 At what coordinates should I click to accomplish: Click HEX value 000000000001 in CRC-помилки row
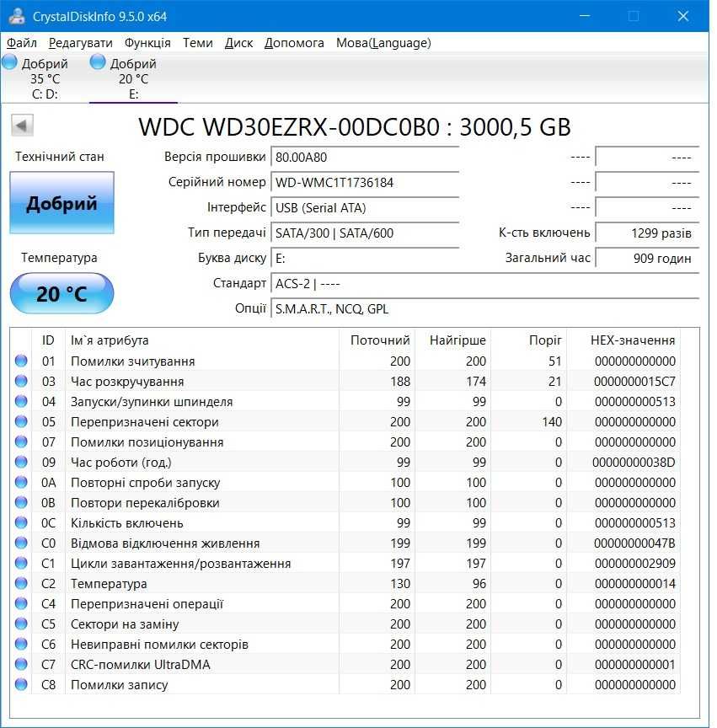[x=634, y=665]
